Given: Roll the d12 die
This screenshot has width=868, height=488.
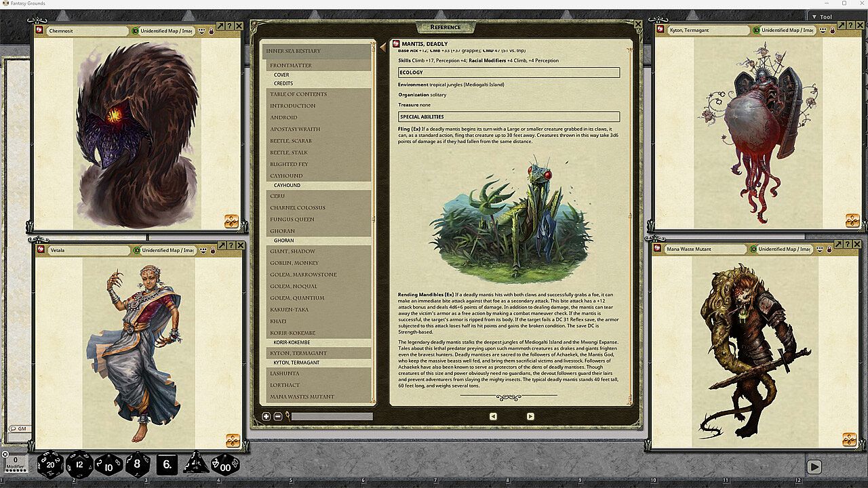Looking at the screenshot, I should pos(79,464).
